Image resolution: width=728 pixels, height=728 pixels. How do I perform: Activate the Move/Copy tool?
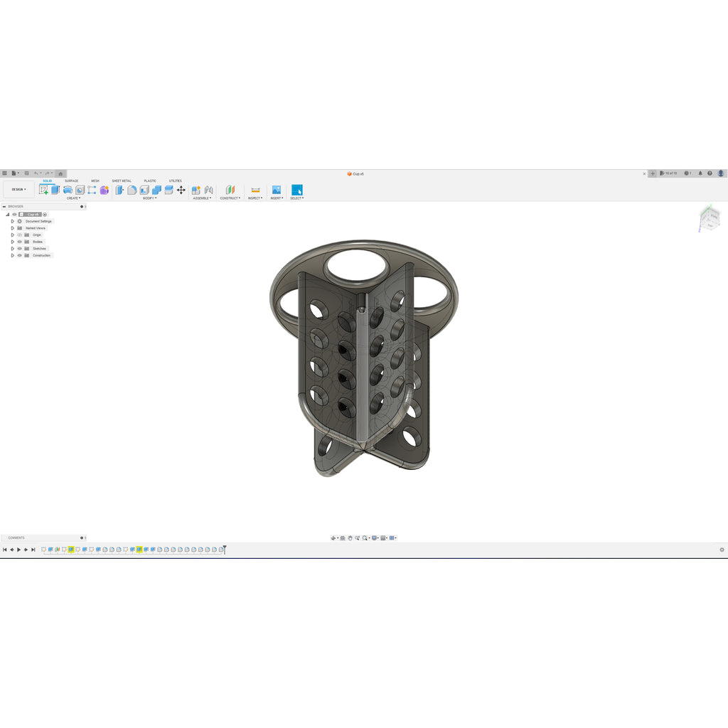(x=181, y=190)
